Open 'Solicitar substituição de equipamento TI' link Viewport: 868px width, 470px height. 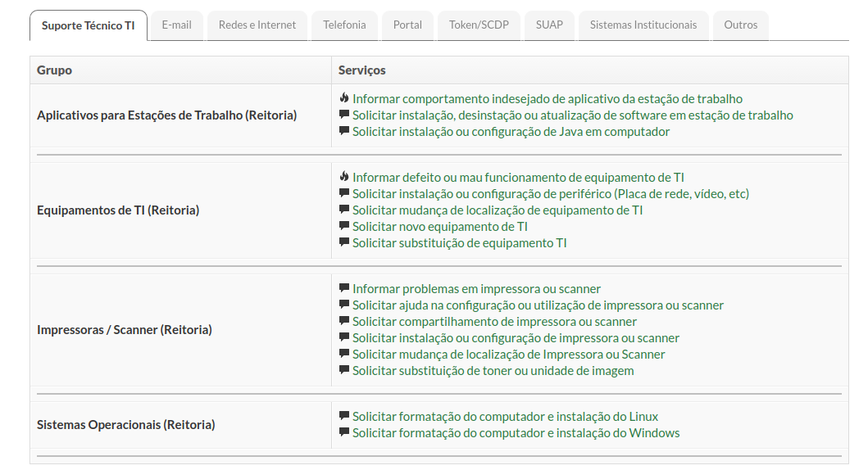(460, 243)
